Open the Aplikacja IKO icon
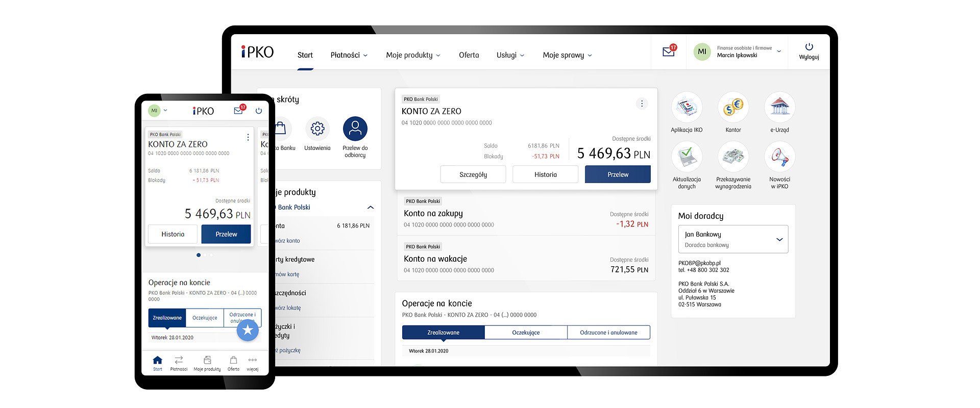980x408 pixels. pyautogui.click(x=687, y=108)
